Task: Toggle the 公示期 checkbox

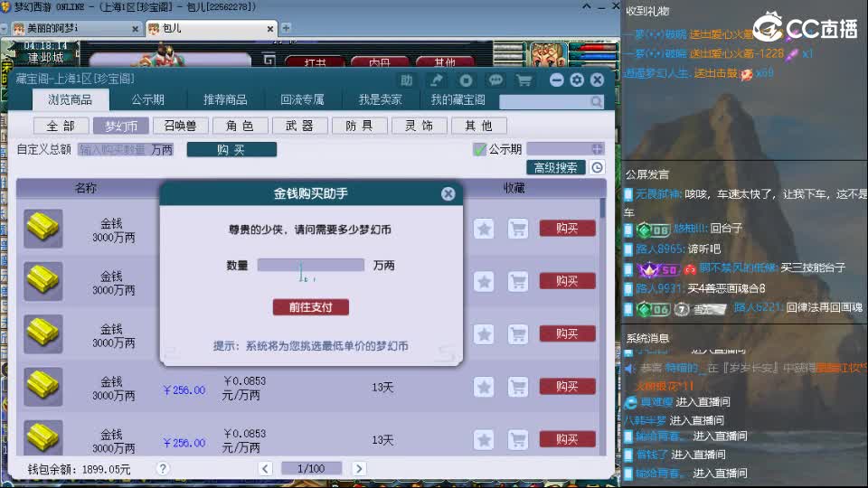Action: click(x=479, y=149)
